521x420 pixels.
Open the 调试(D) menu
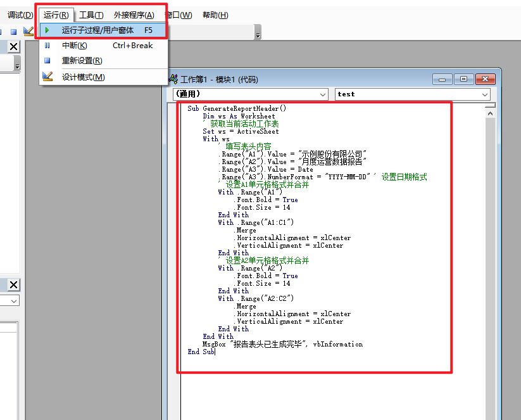pyautogui.click(x=20, y=15)
